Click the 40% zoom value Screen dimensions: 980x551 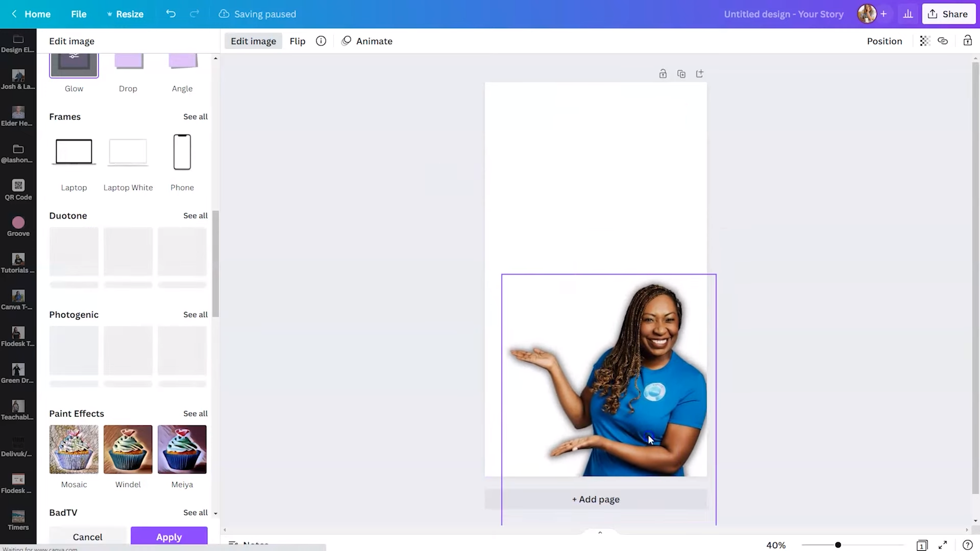pos(776,545)
